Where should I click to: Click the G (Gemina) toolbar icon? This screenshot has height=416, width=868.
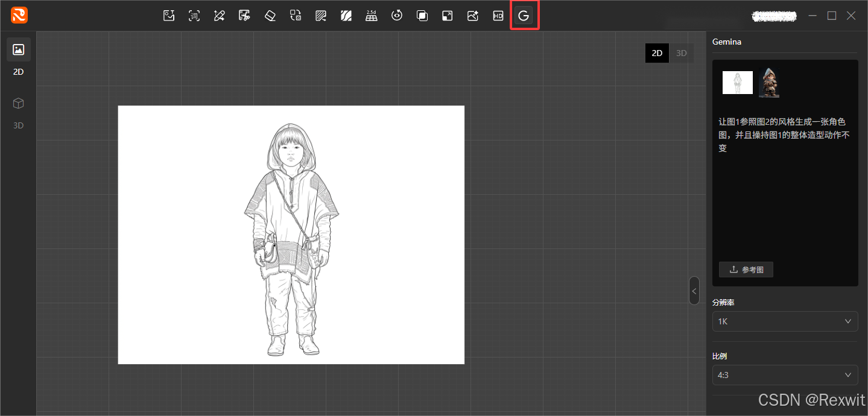click(524, 16)
